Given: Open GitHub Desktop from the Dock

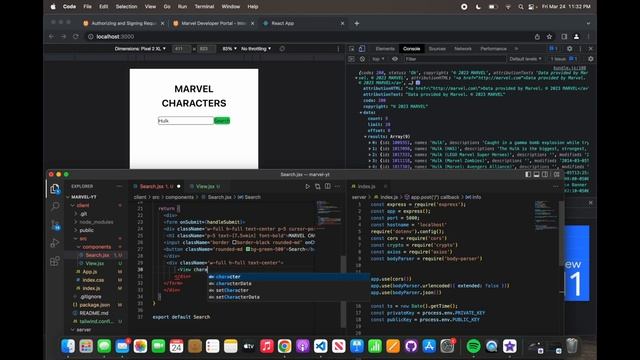Looking at the screenshot, I should click(411, 346).
